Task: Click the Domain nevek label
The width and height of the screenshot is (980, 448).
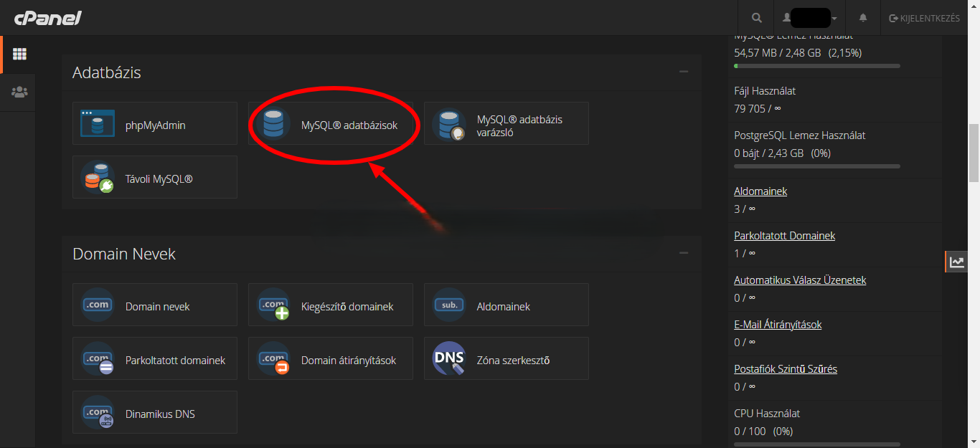Action: click(x=158, y=307)
